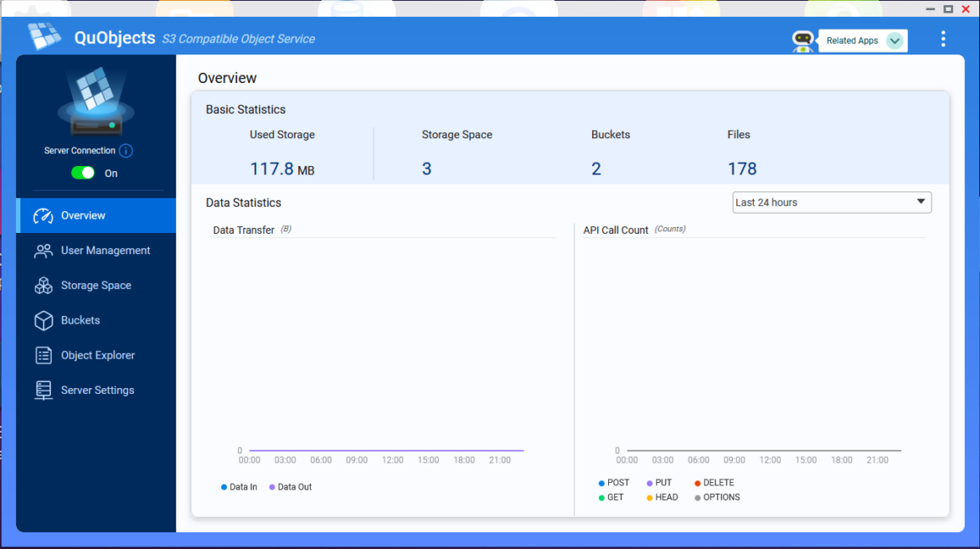The width and height of the screenshot is (980, 549).
Task: Click the Object Explorer list icon
Action: [43, 355]
